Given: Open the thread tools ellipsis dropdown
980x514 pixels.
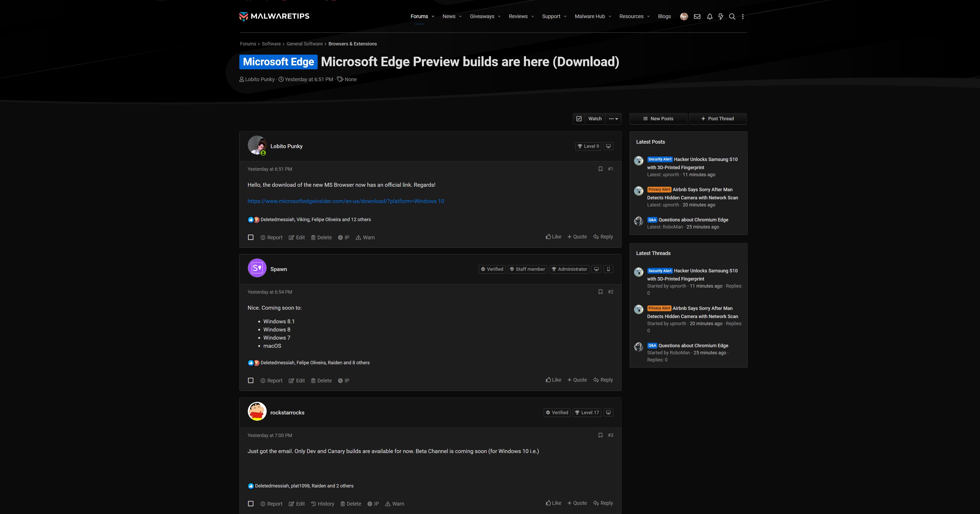Looking at the screenshot, I should 613,119.
